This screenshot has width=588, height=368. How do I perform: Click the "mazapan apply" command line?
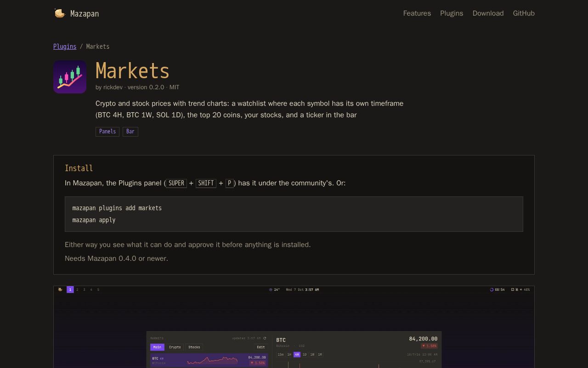[94, 220]
